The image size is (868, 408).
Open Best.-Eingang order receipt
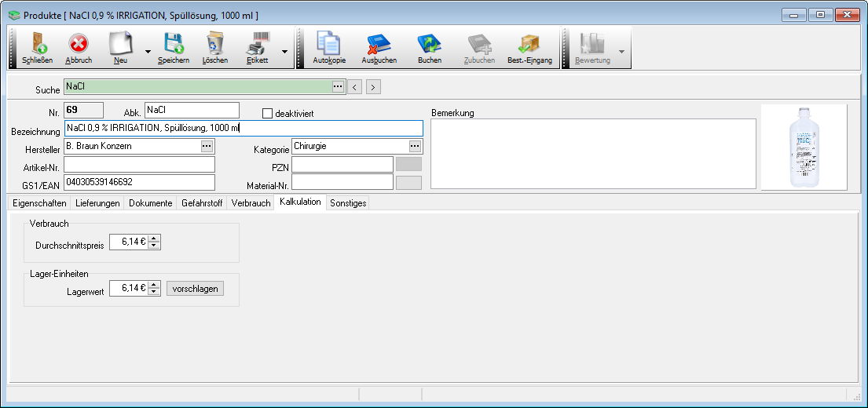tap(529, 48)
